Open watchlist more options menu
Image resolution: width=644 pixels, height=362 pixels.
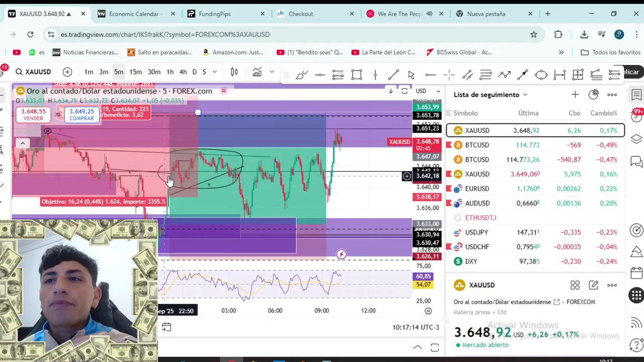click(612, 95)
